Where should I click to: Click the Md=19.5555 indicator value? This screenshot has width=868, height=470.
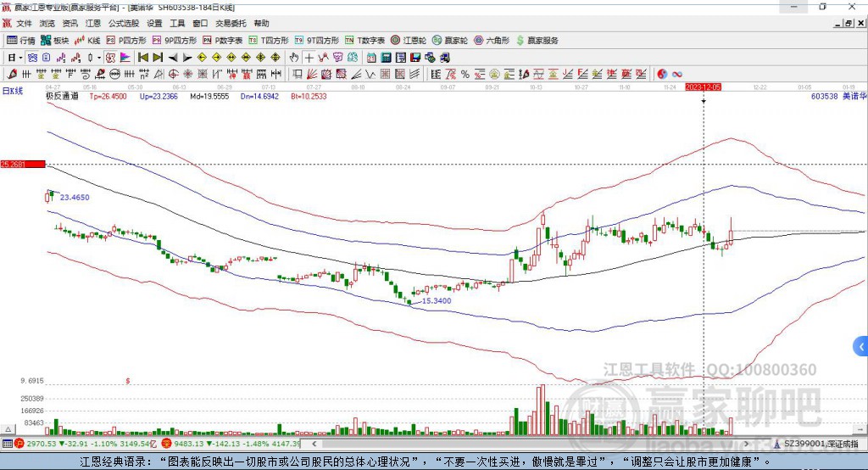209,96
